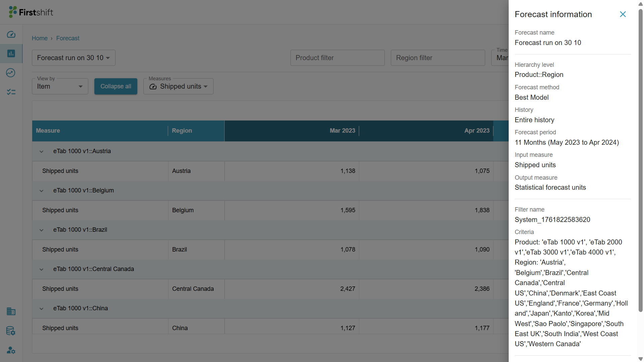Close the Forecast information panel
This screenshot has width=644, height=362.
[623, 14]
